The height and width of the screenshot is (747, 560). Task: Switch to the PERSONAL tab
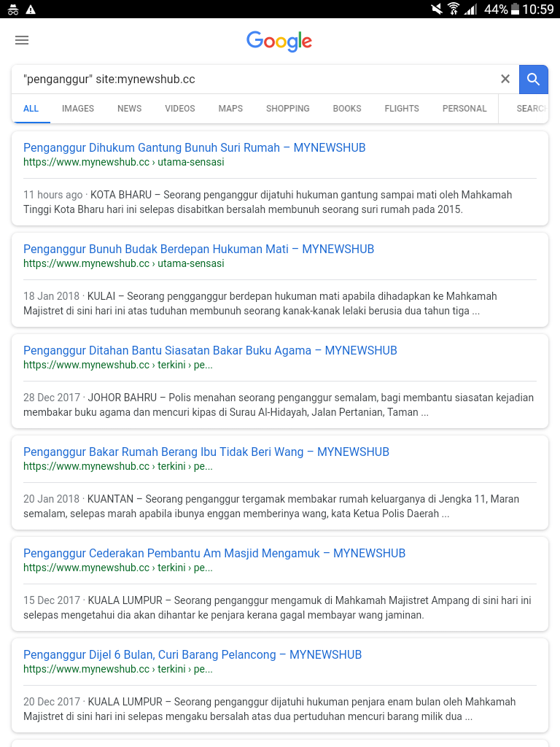click(x=464, y=109)
